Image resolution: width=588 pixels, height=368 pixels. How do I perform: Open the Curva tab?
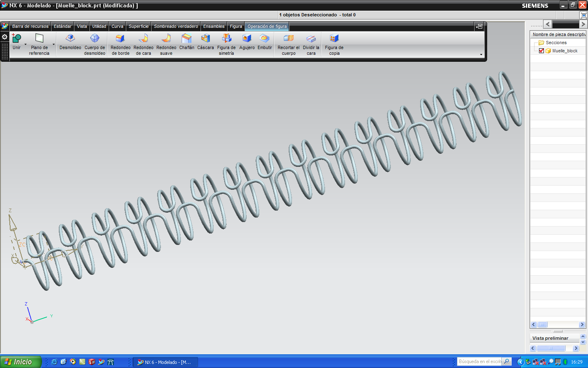117,26
